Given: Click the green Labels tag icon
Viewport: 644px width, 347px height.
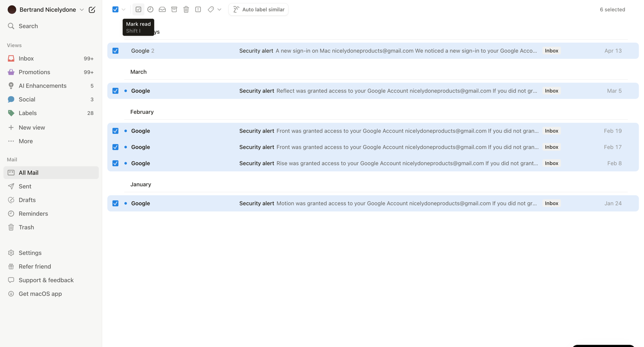Looking at the screenshot, I should click(11, 113).
